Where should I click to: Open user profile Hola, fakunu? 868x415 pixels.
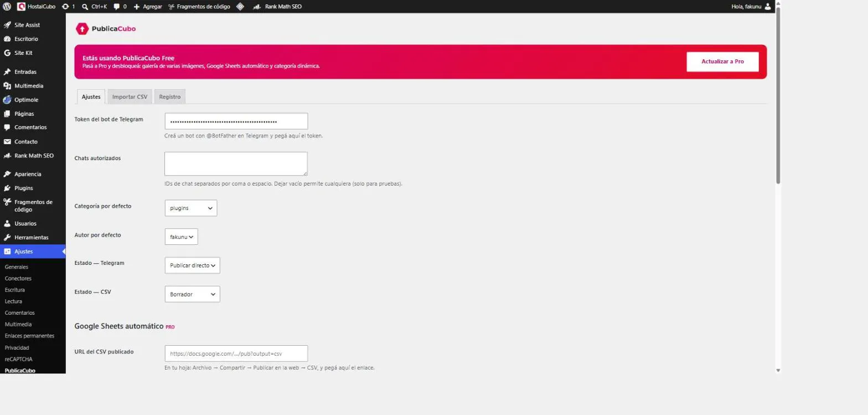click(751, 7)
